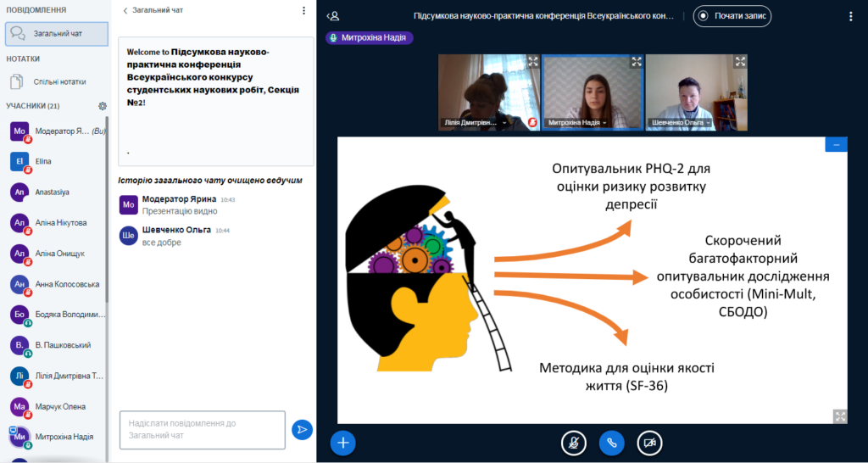Click the send message arrow button
The height and width of the screenshot is (463, 868).
[302, 430]
